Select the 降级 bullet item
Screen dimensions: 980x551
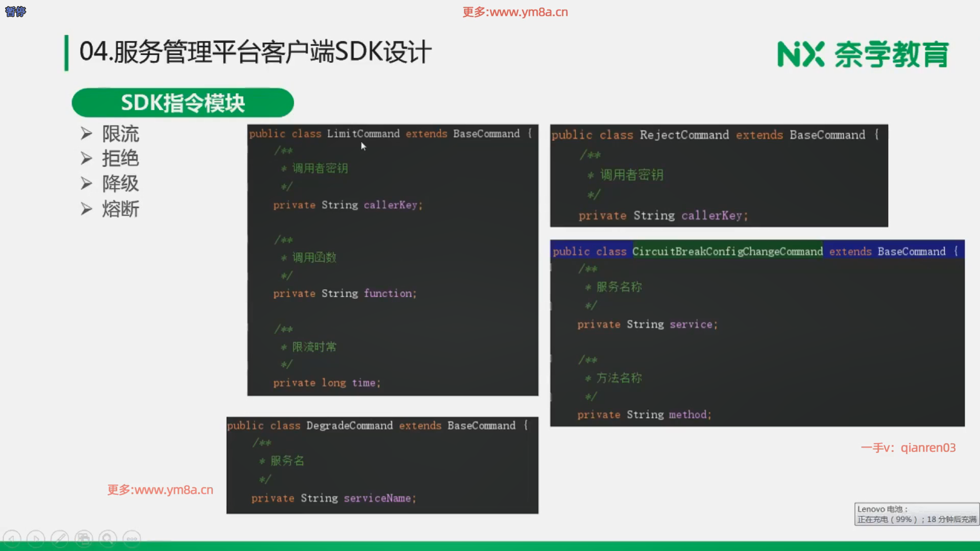pos(120,184)
